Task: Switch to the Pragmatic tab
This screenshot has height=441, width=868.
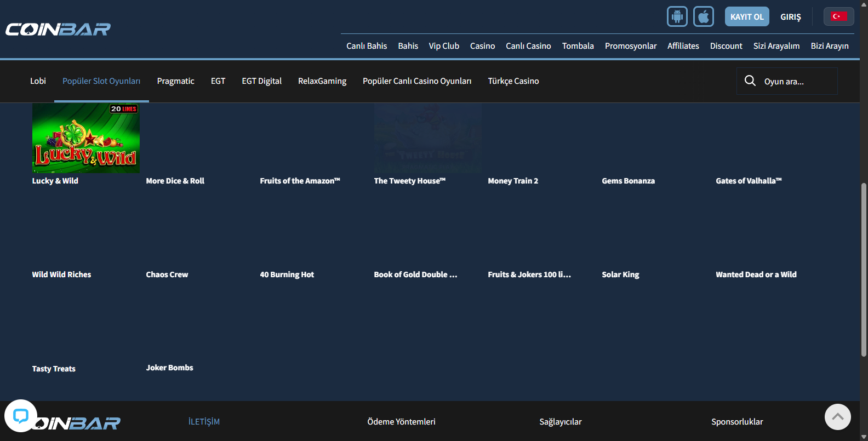Action: point(175,81)
